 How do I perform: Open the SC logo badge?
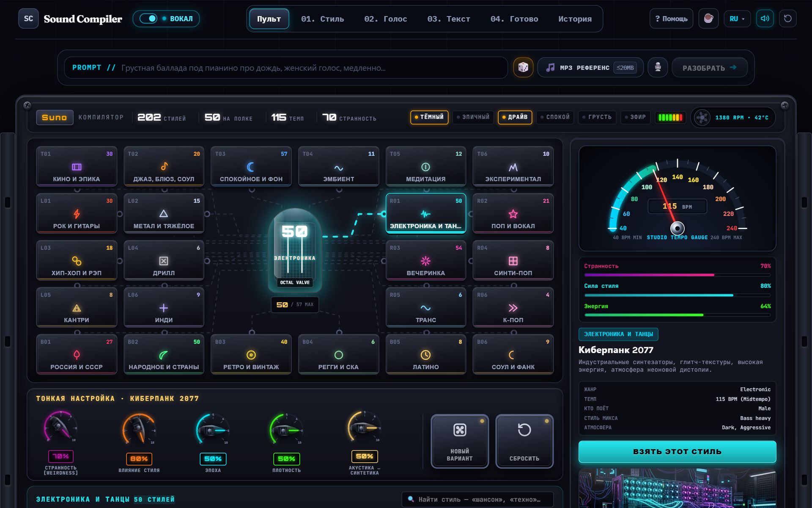(x=28, y=19)
